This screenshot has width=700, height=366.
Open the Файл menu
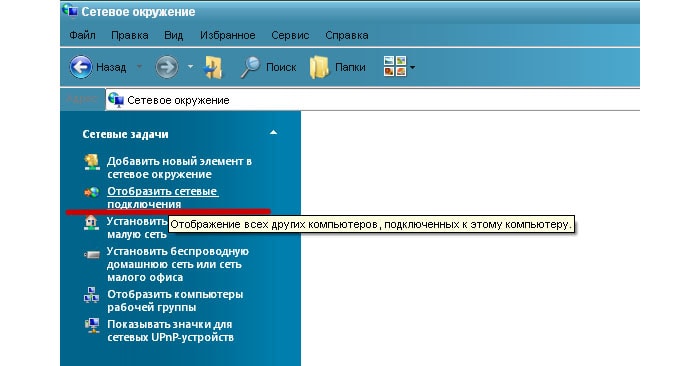pos(82,35)
